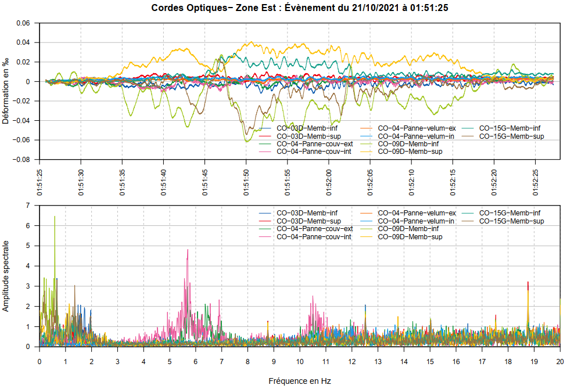567x392 pixels.
Task: Select the 'Déformation en ‰' y-axis label
Action: [6, 91]
